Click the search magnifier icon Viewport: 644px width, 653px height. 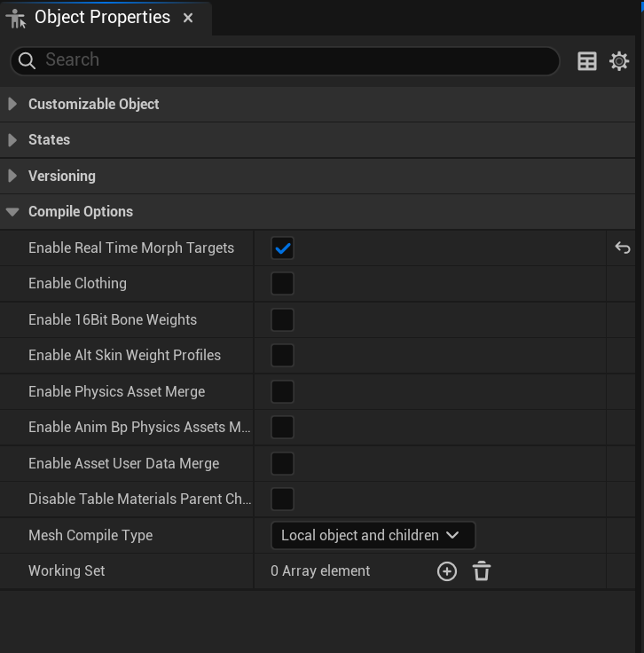pyautogui.click(x=27, y=61)
